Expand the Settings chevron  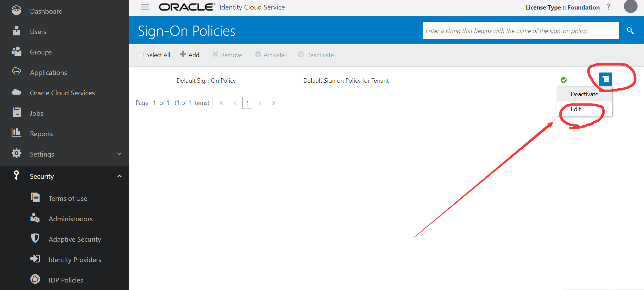tap(120, 154)
